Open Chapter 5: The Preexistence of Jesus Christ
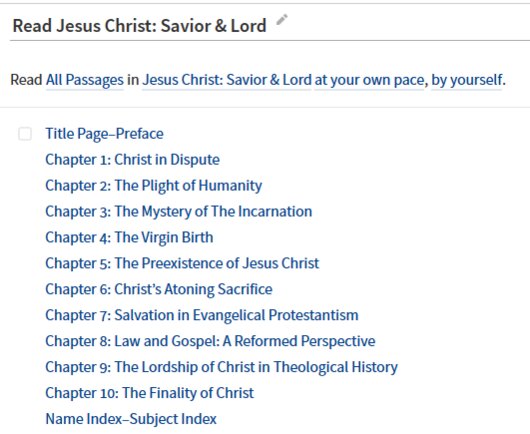This screenshot has height=434, width=530. [x=182, y=263]
